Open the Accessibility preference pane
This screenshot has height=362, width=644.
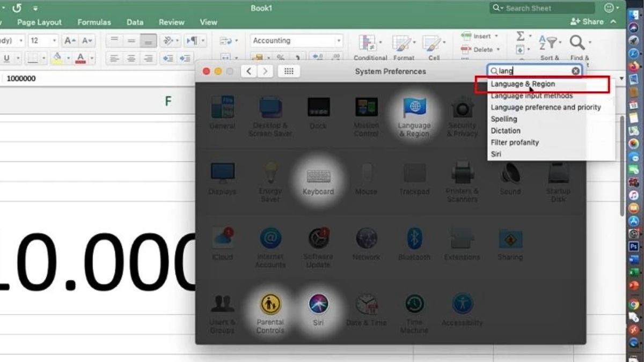point(462,310)
